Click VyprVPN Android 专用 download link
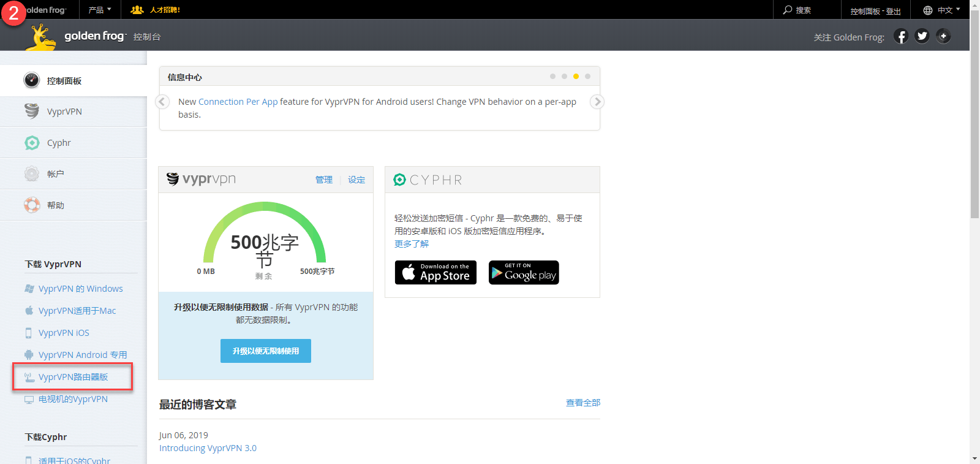 coord(83,355)
